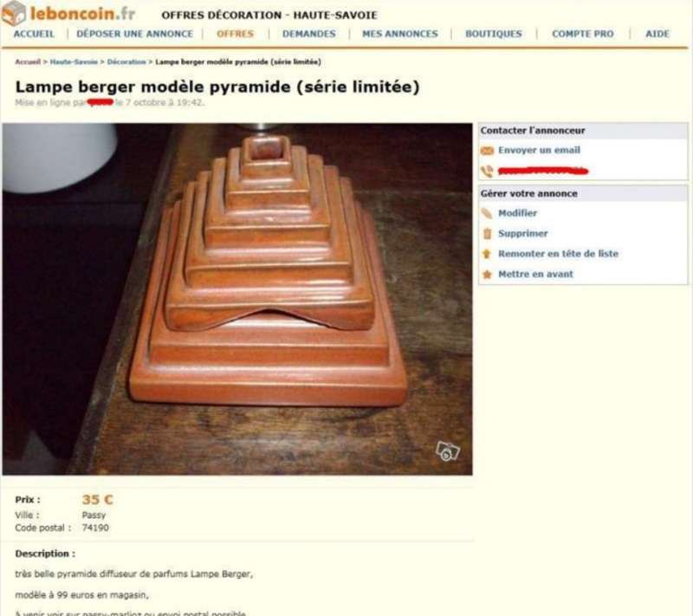Open MES ANNONCES in the navigation bar

[400, 34]
